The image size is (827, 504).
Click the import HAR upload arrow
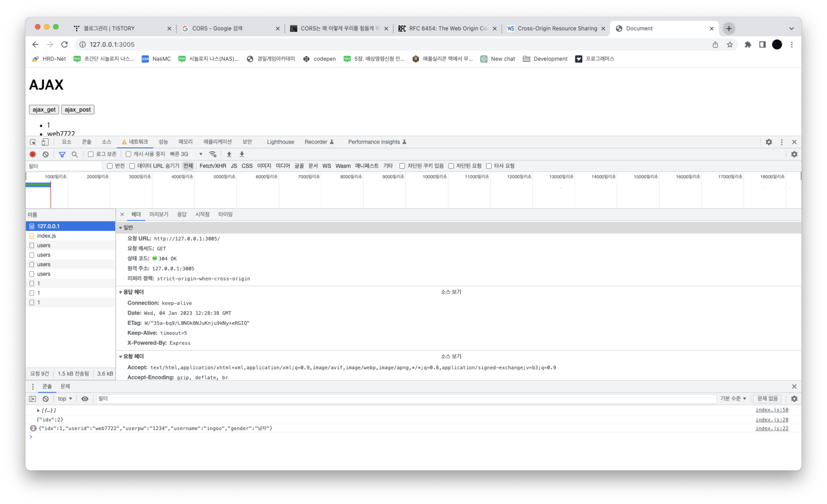point(229,154)
